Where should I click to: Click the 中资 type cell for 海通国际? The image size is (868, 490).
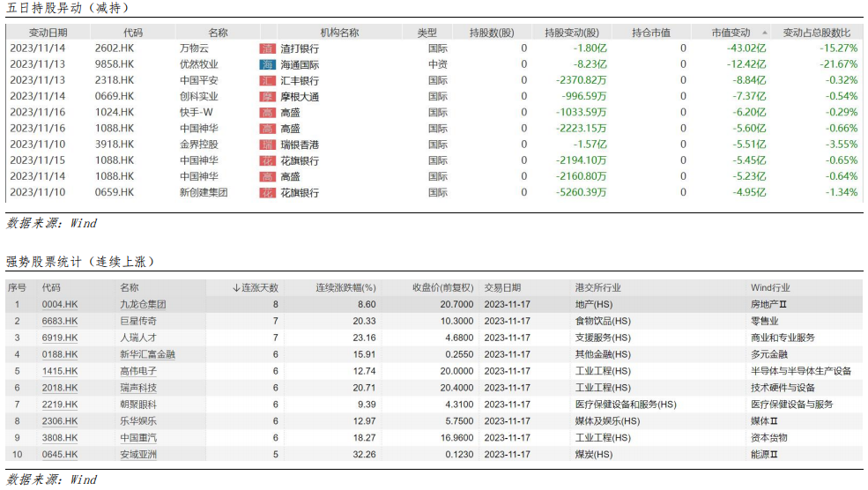[438, 65]
